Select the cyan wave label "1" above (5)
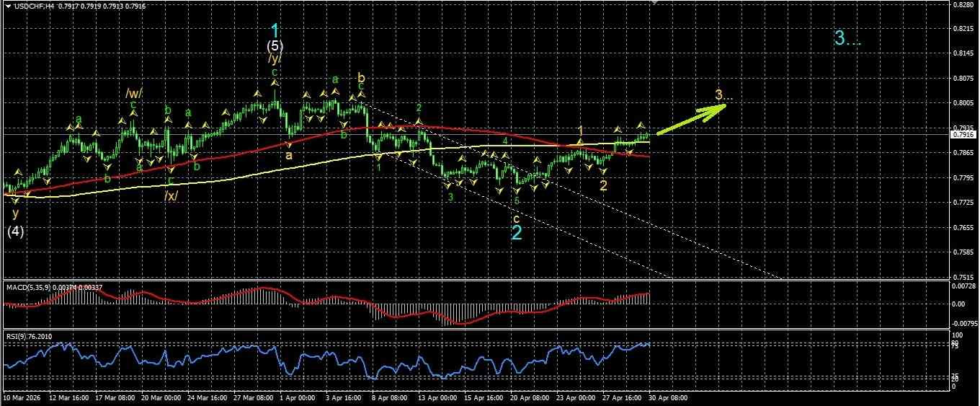 (275, 30)
